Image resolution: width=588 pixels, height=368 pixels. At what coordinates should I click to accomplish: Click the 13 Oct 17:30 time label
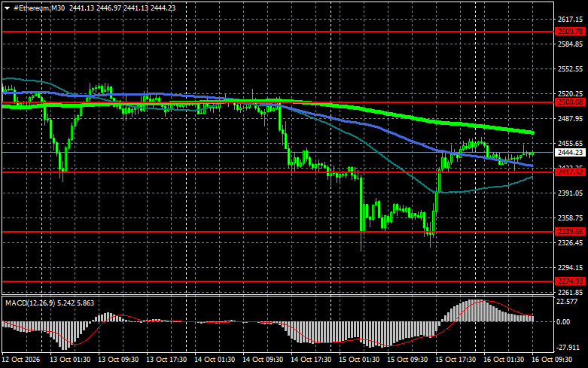(x=166, y=360)
